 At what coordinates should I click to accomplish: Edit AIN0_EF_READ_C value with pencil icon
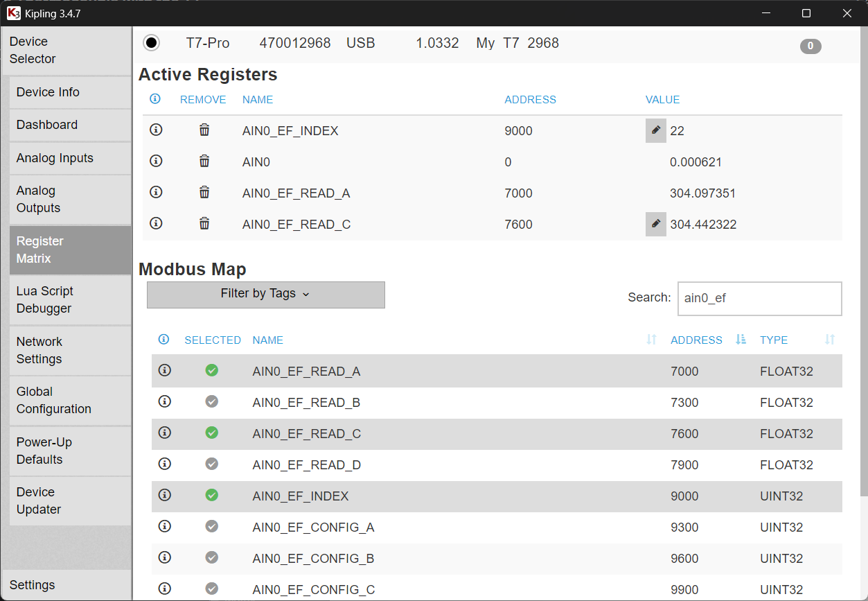click(655, 224)
